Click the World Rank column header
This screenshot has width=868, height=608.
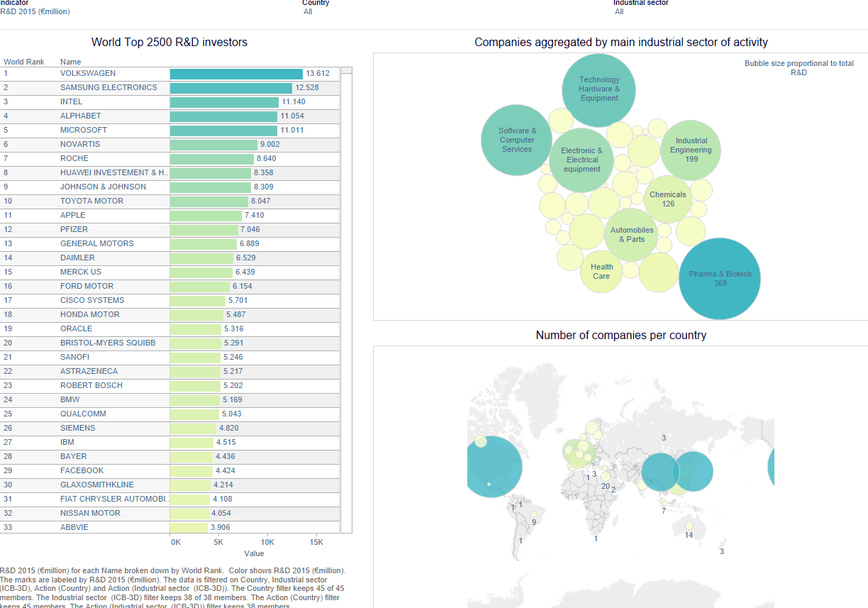[x=24, y=62]
